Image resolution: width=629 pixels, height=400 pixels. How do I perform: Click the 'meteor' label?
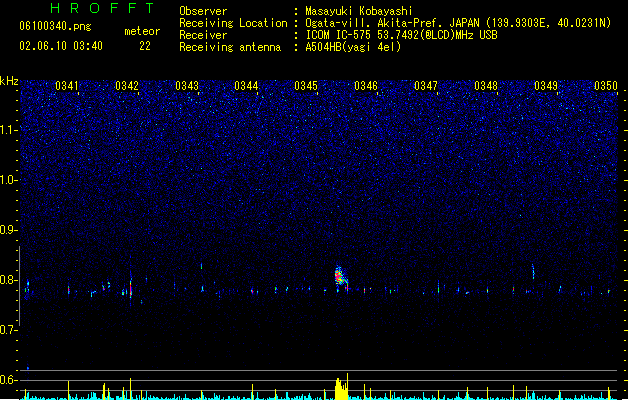tap(142, 31)
